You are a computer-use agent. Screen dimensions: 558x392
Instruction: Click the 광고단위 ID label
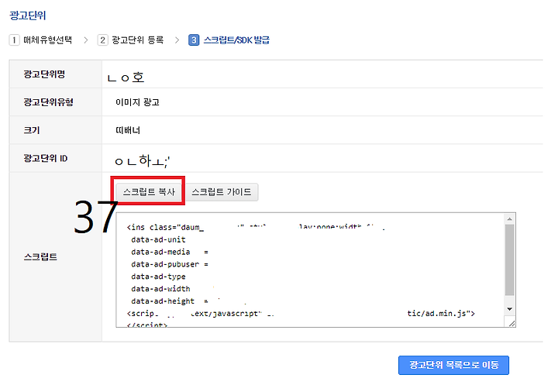tap(46, 158)
